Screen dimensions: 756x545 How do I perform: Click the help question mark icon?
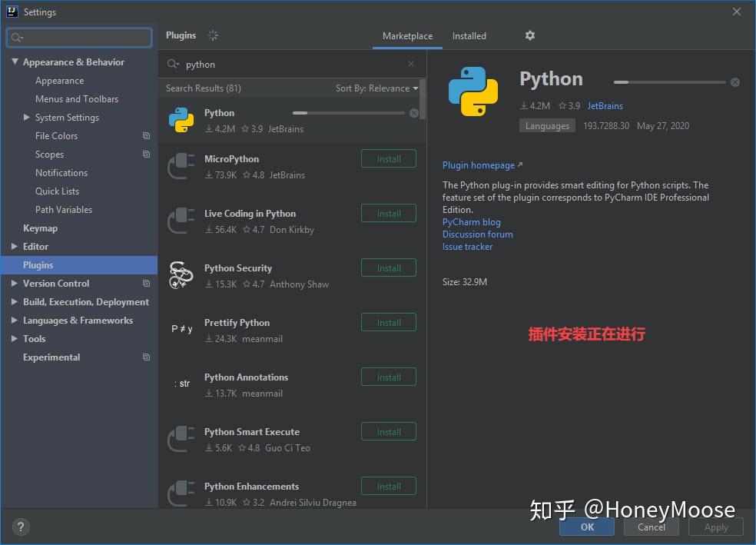click(20, 527)
